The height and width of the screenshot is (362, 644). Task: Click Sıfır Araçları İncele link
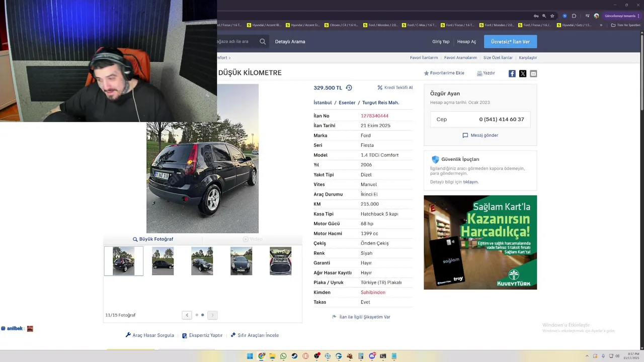[x=255, y=335]
